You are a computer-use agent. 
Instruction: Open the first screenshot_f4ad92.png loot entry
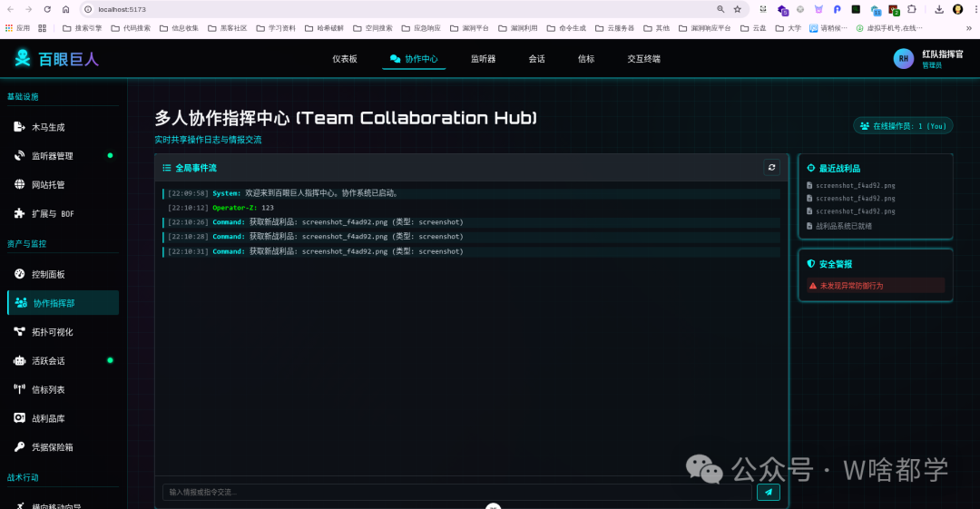tap(850, 186)
